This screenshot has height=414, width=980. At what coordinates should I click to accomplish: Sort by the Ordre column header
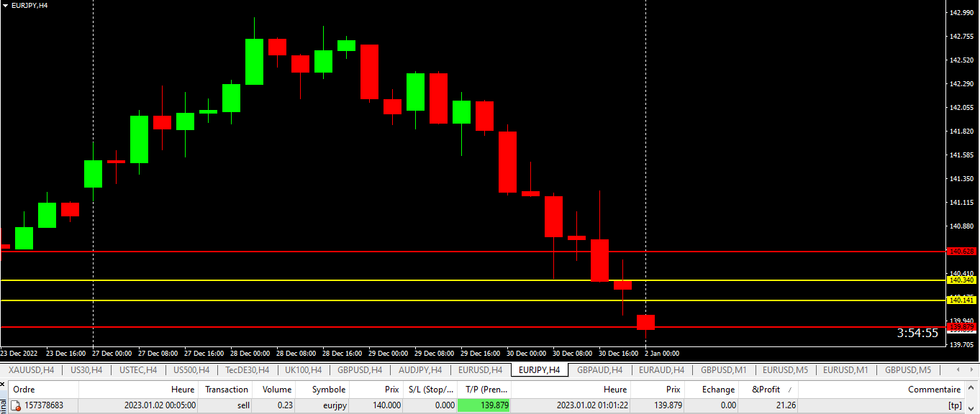point(43,389)
